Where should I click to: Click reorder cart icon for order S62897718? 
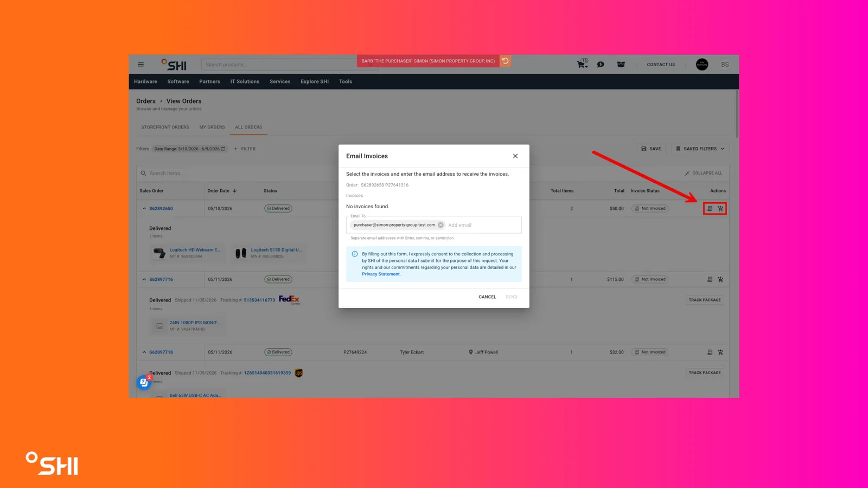720,352
